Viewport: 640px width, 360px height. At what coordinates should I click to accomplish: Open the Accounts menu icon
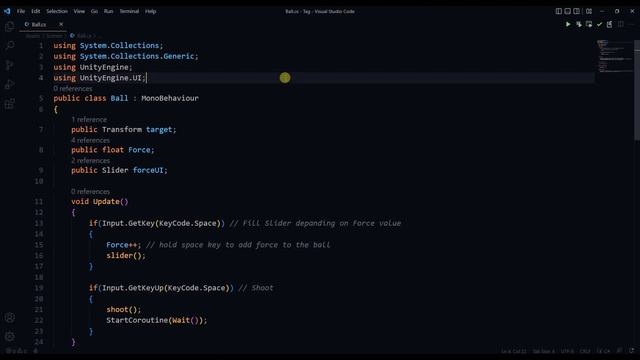coord(10,317)
